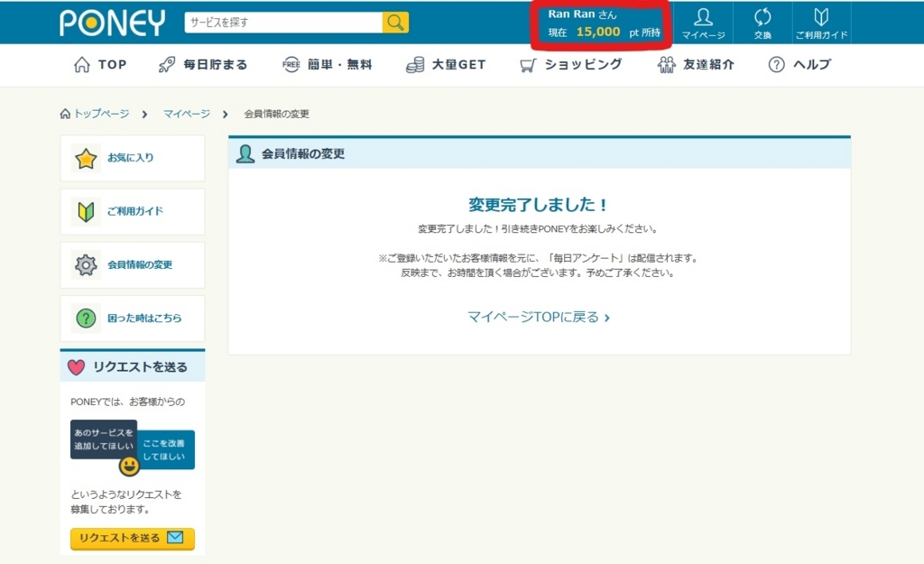The height and width of the screenshot is (564, 924).
Task: Click the envelope icon on request button
Action: tap(175, 537)
